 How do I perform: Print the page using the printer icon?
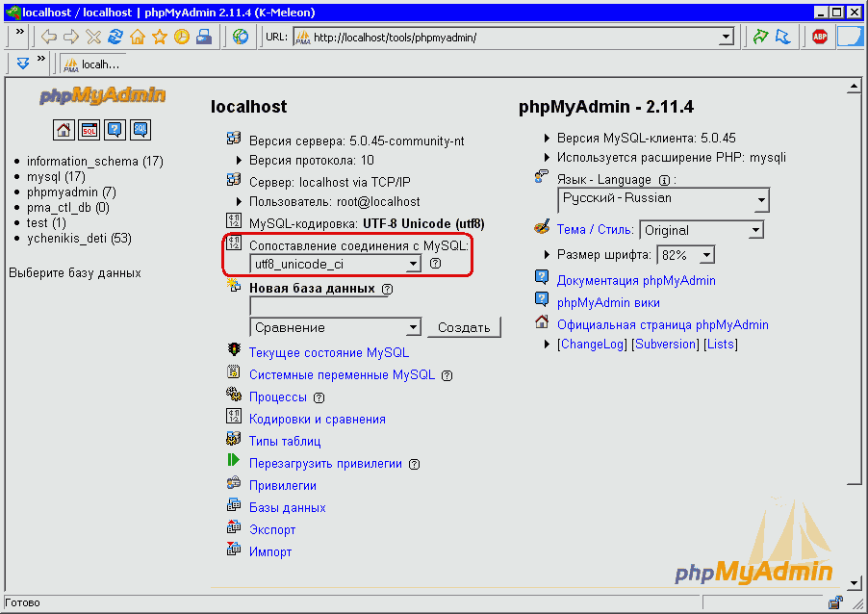(x=204, y=38)
